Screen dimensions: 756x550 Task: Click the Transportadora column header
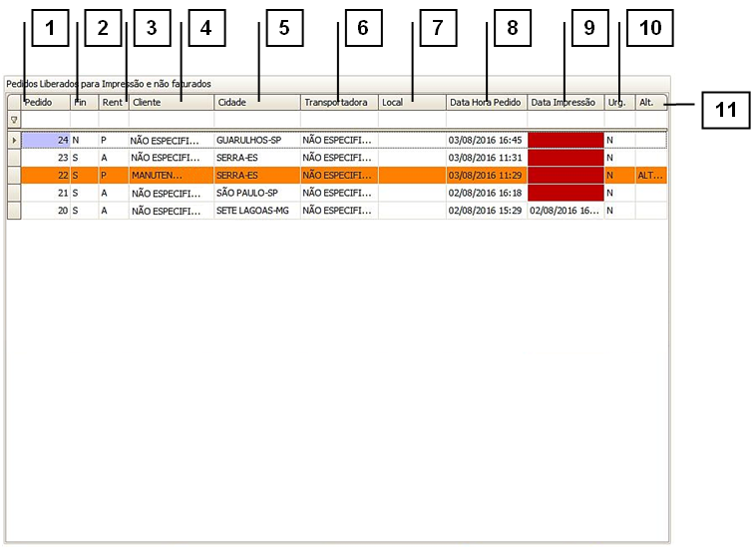[338, 102]
